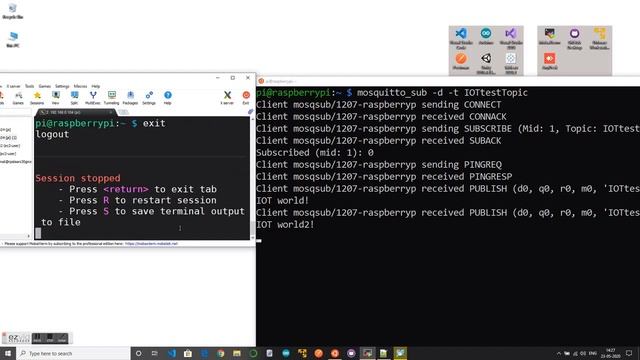Open the Tools menu
Screen dimensions: 640x360
coord(29,86)
